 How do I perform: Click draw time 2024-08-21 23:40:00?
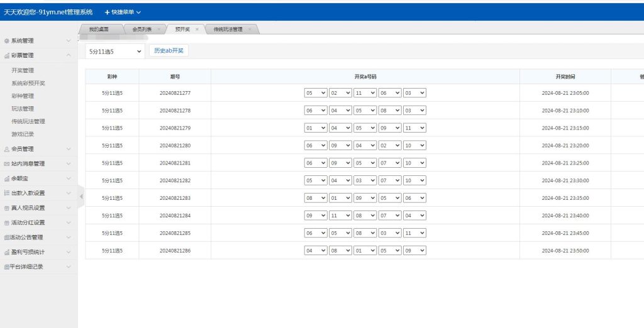[565, 216]
